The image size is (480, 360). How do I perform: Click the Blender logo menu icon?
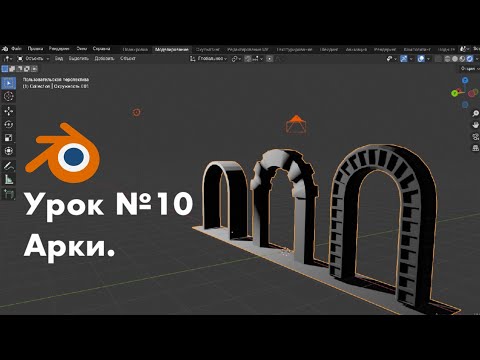(x=5, y=49)
